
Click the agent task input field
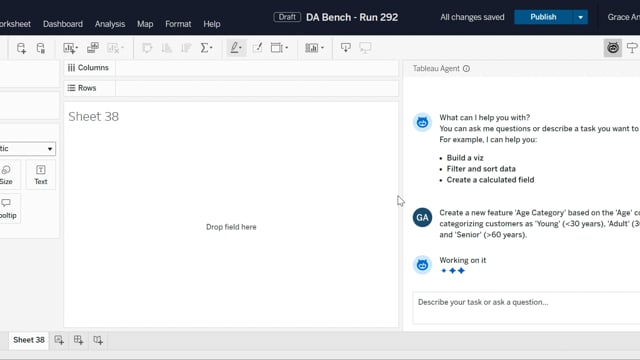click(x=526, y=308)
